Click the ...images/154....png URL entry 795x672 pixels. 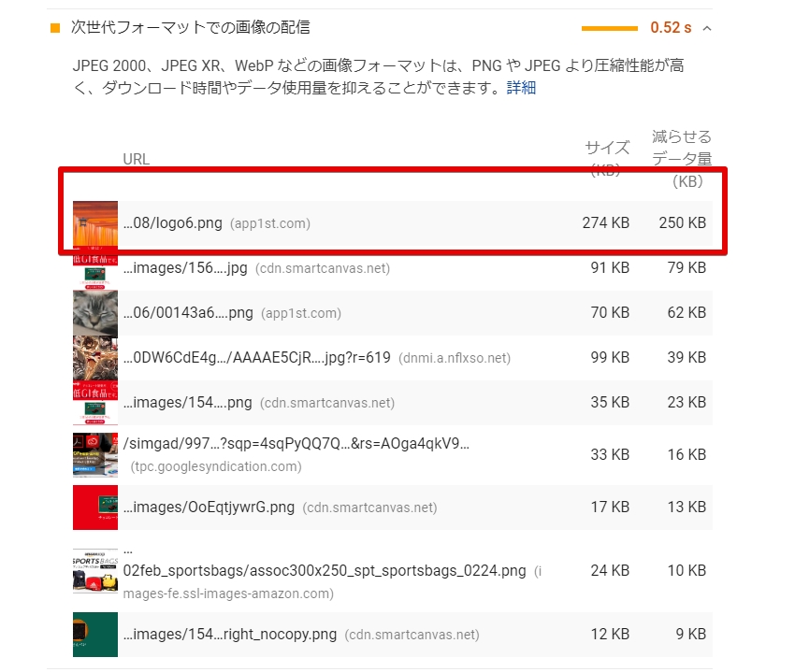coord(188,403)
